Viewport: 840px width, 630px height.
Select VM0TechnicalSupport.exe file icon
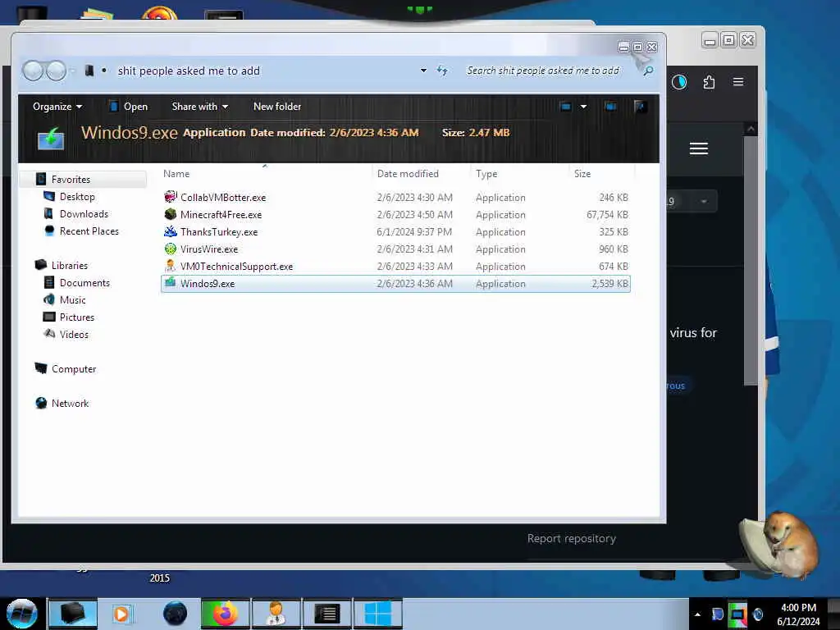(171, 266)
